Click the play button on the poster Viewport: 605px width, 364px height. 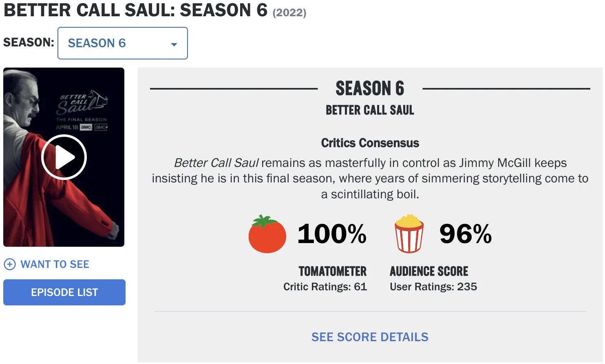coord(64,157)
